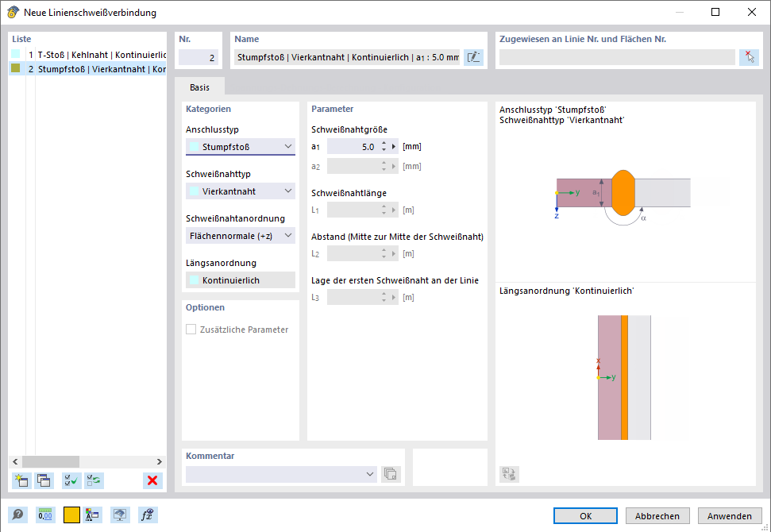Viewport: 771px width, 532px height.
Task: Click the edit name icon beside Name field
Action: (473, 57)
